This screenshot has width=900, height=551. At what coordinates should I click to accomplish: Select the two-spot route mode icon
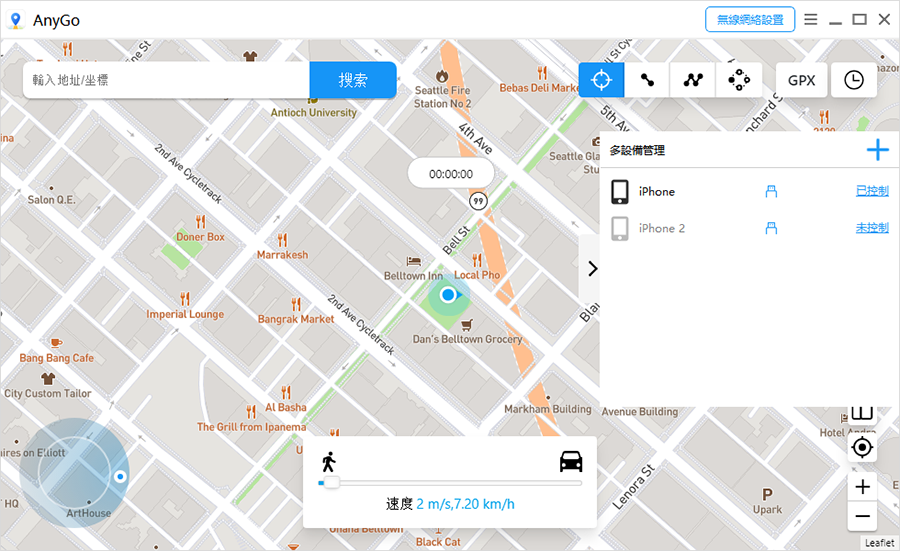(x=647, y=80)
